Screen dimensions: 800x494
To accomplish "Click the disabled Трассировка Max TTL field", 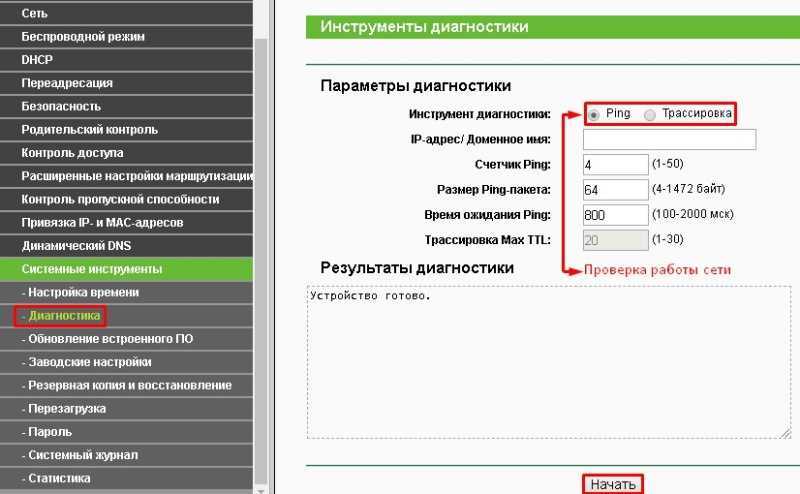I will [x=616, y=240].
